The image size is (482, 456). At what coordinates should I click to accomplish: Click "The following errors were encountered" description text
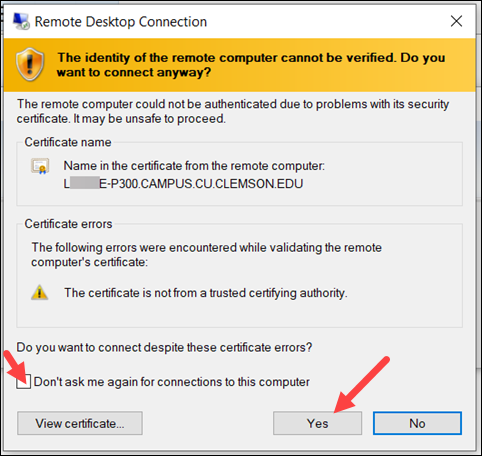click(x=206, y=255)
